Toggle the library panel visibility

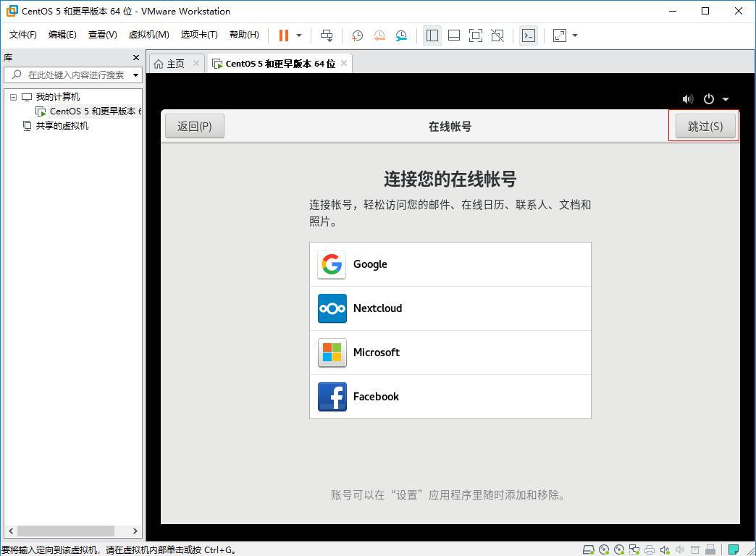[432, 35]
